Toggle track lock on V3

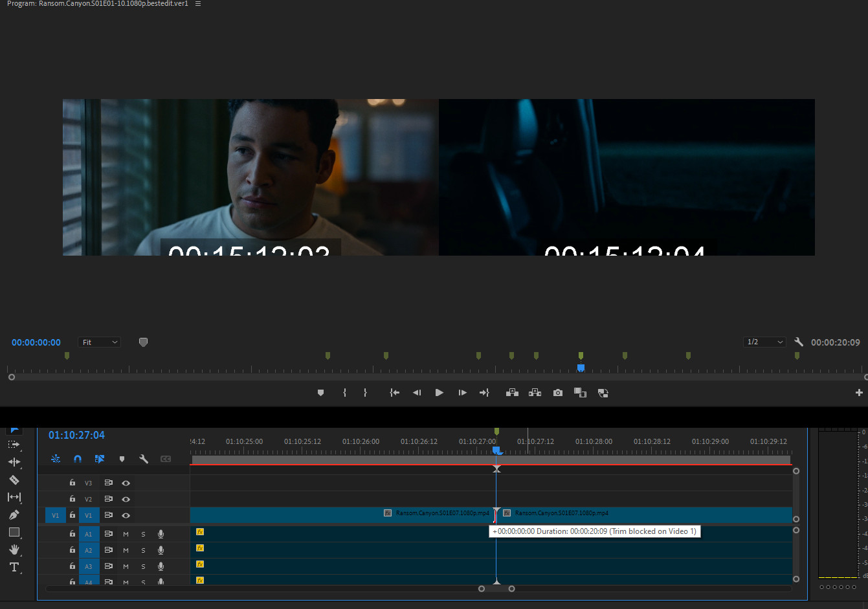tap(72, 483)
